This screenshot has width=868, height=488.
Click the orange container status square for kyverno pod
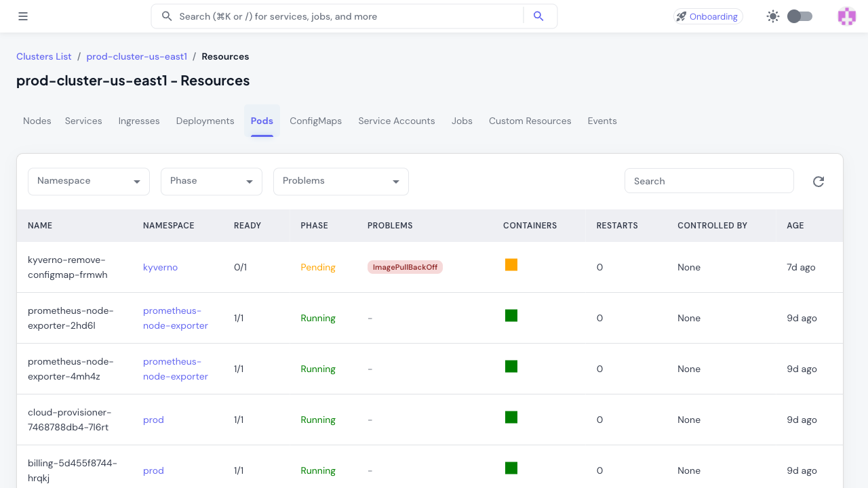pyautogui.click(x=511, y=265)
